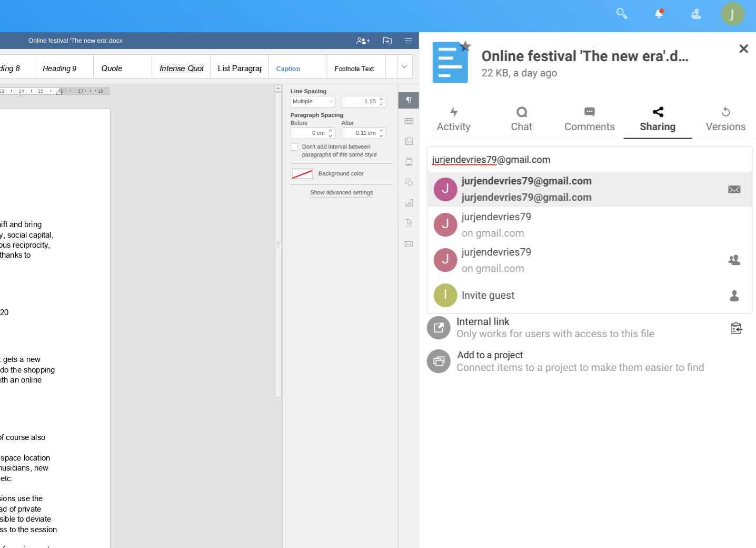Open notifications bell icon

coord(659,14)
